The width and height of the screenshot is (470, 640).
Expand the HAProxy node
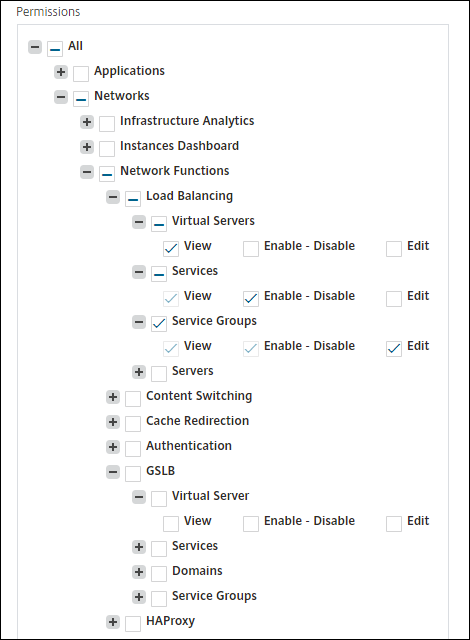click(x=113, y=622)
